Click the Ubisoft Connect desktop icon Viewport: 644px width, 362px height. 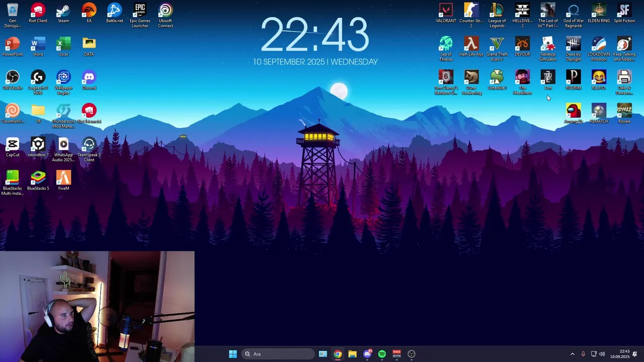pos(166,16)
